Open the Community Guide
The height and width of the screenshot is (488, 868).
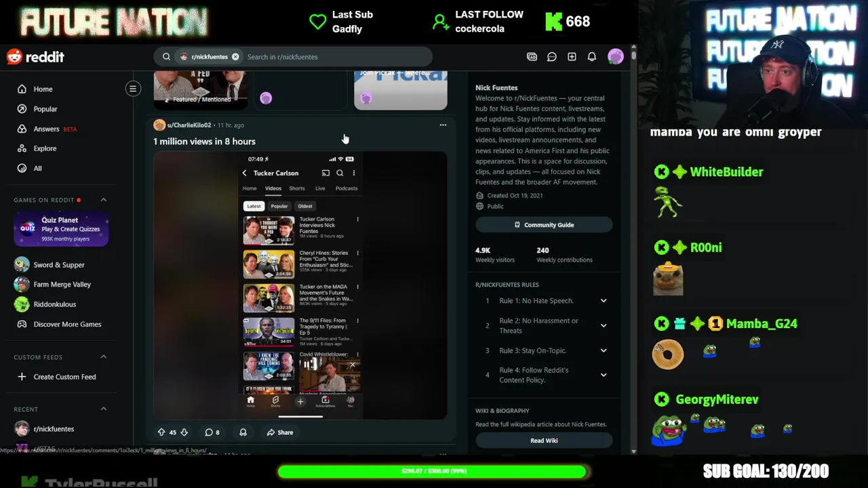pos(544,225)
